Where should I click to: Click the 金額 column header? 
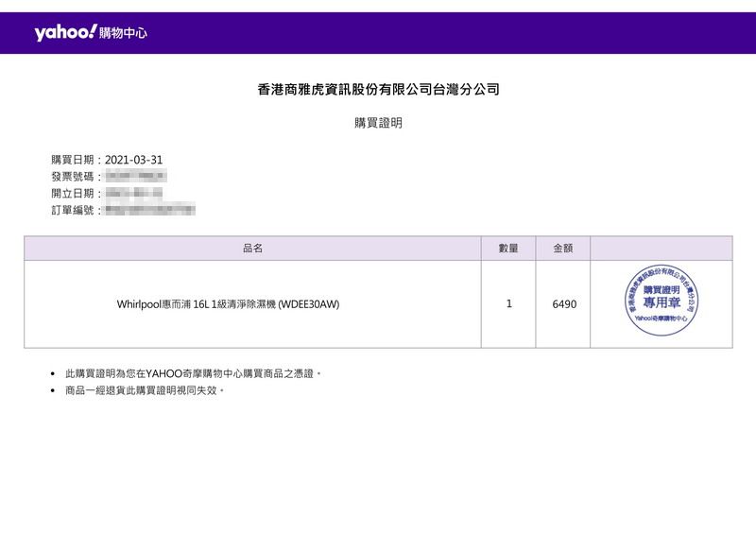pos(562,249)
